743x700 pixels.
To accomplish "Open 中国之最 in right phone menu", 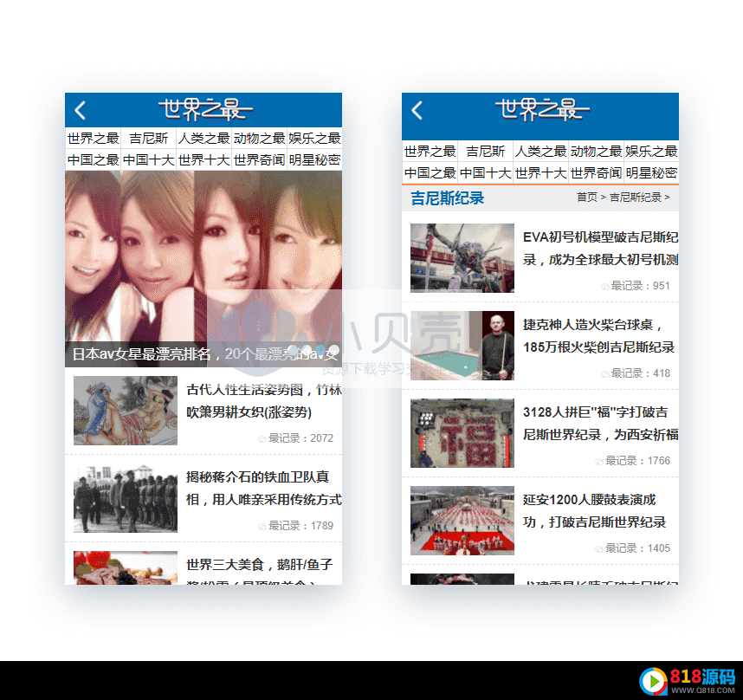I will click(430, 173).
